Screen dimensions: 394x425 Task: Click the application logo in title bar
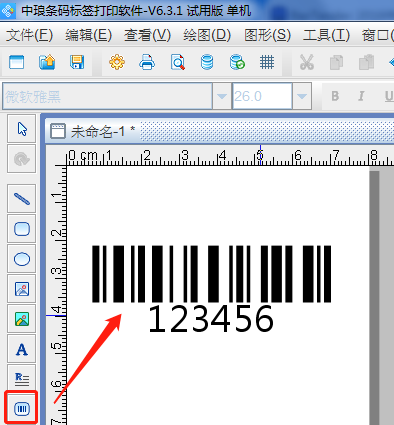pyautogui.click(x=8, y=11)
